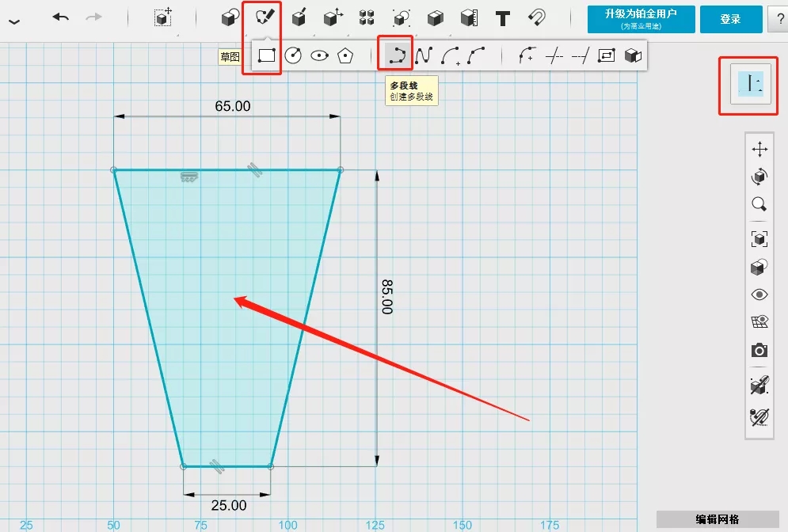Toggle the eye show/hide visibility option
This screenshot has width=788, height=532.
coord(759,294)
